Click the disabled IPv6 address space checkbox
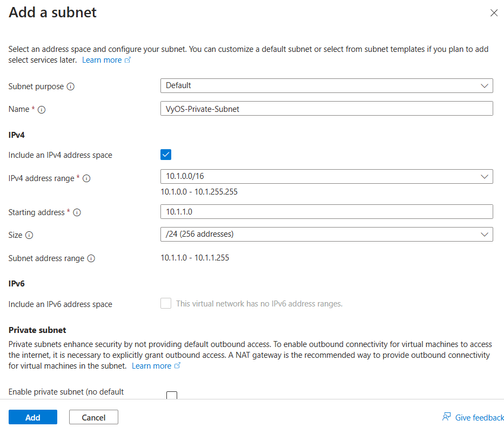Image resolution: width=504 pixels, height=427 pixels. point(166,304)
